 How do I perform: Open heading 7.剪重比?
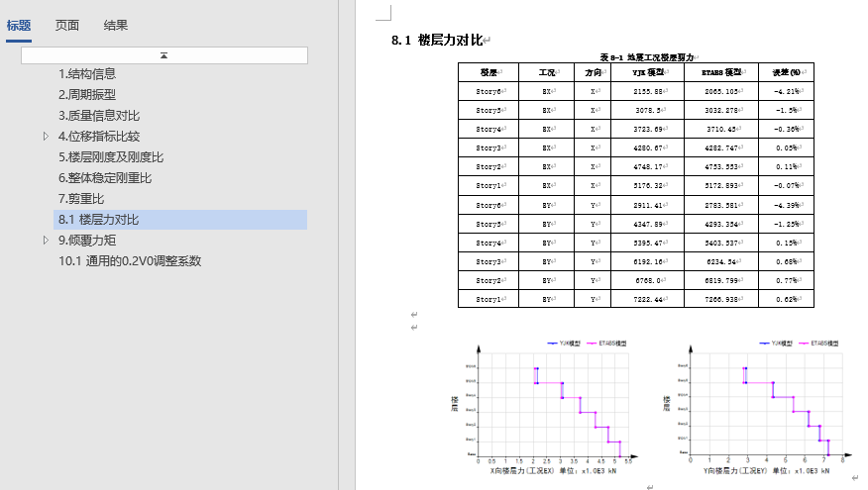click(x=81, y=199)
